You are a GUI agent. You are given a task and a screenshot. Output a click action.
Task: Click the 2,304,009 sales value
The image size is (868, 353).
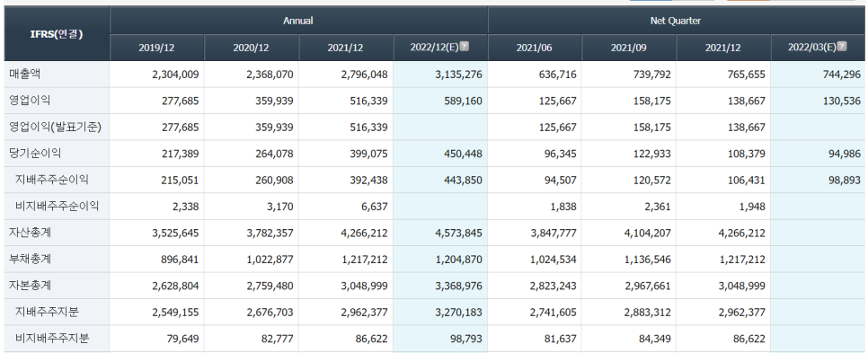coord(175,75)
